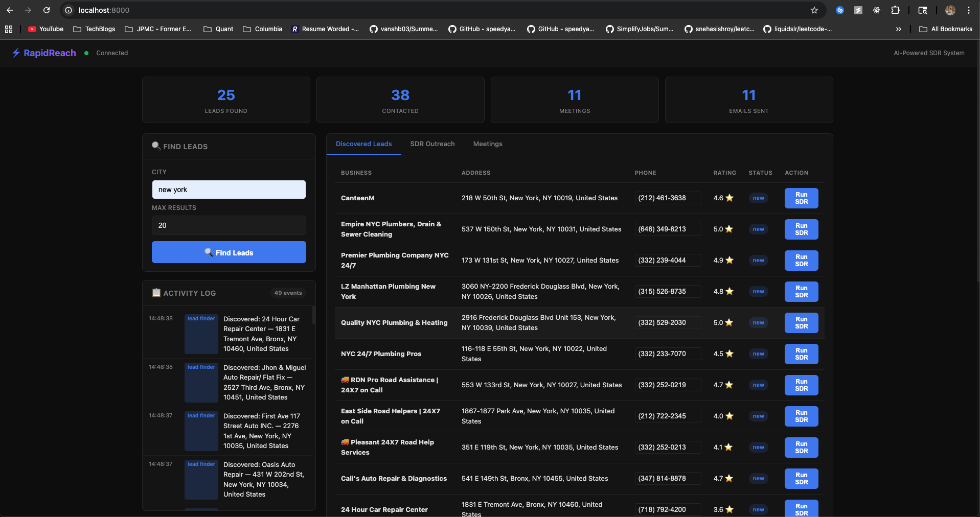Click the RapidReach lightning bolt logo
The height and width of the screenshot is (517, 980).
coord(16,53)
